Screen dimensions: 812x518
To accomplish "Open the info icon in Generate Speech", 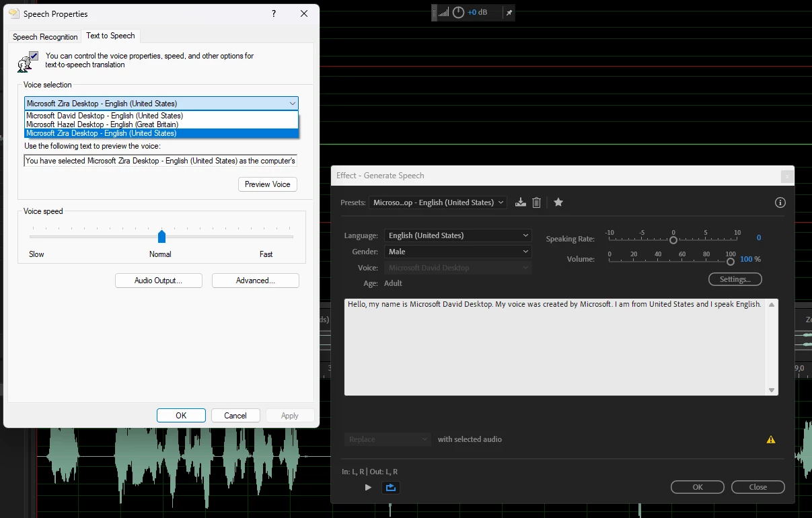I will (780, 202).
